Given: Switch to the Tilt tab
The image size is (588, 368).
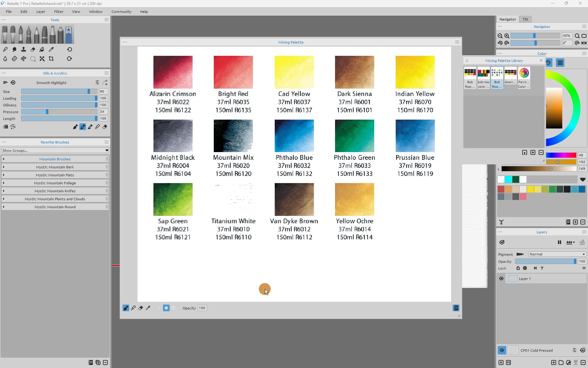Looking at the screenshot, I should click(x=525, y=19).
